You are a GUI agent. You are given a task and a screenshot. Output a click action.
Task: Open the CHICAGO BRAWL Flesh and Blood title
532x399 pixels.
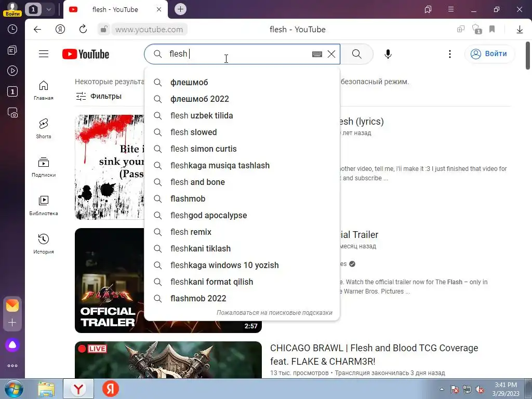pyautogui.click(x=374, y=354)
